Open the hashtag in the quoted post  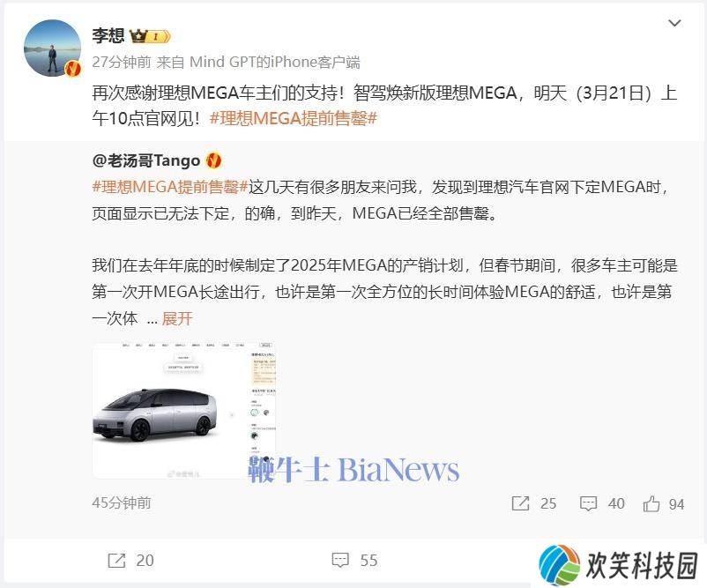[170, 186]
